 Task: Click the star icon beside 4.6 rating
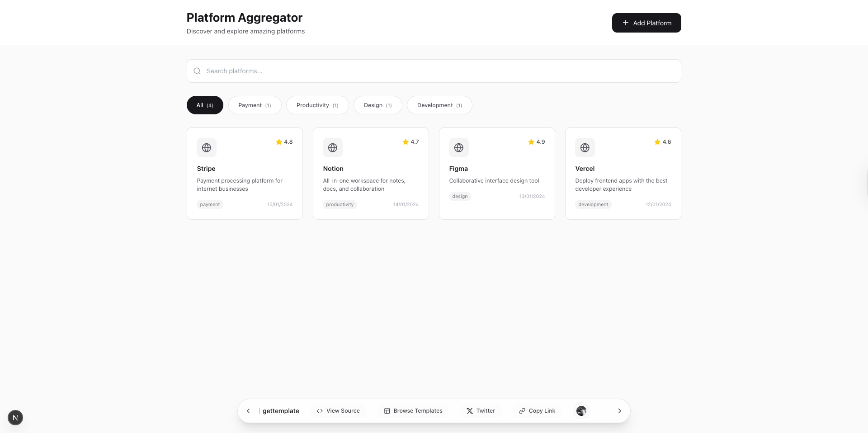(657, 142)
